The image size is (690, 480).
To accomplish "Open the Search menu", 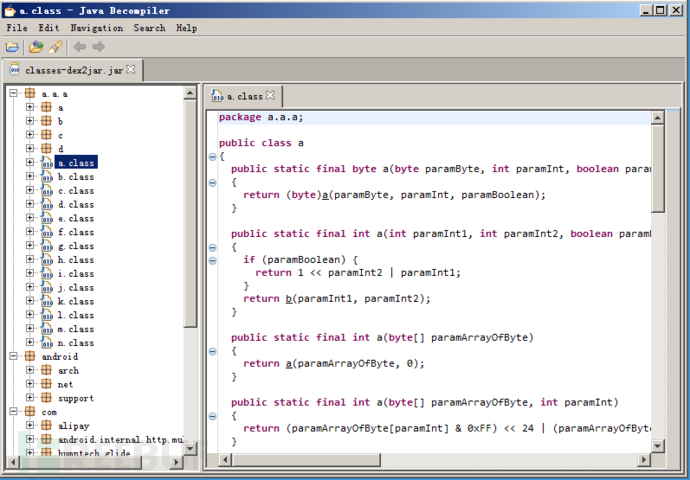I will [x=150, y=28].
